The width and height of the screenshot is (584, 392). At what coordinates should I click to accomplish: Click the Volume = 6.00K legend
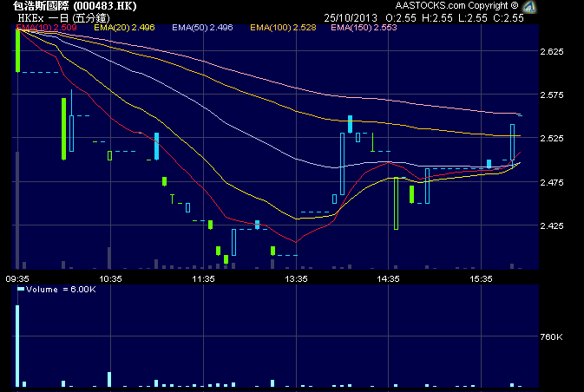click(x=56, y=290)
